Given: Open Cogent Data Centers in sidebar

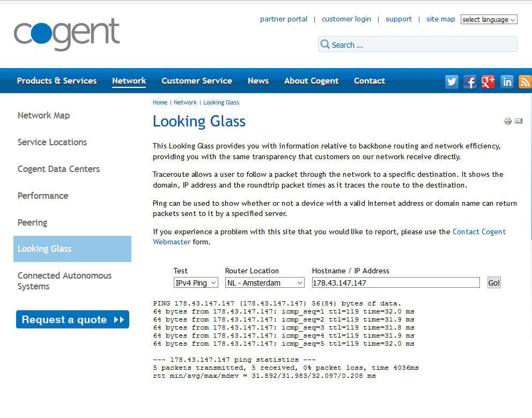Looking at the screenshot, I should 58,169.
